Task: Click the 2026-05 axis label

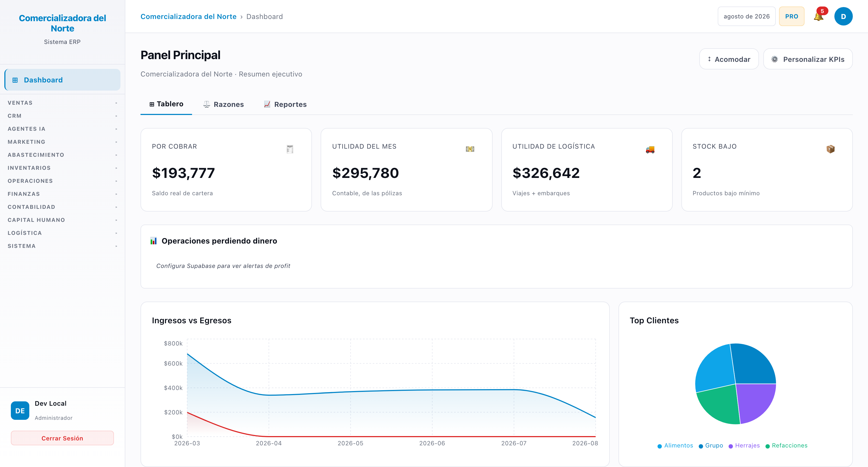Action: pos(350,443)
